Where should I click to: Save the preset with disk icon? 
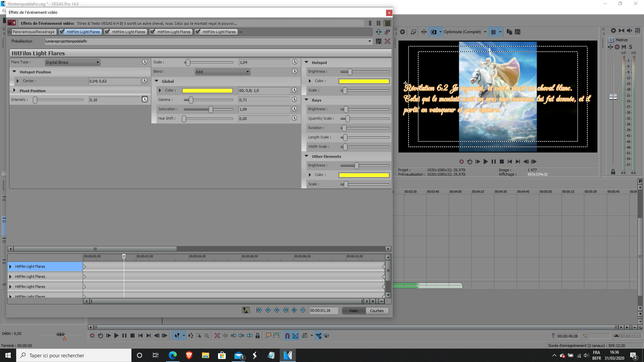(x=378, y=41)
